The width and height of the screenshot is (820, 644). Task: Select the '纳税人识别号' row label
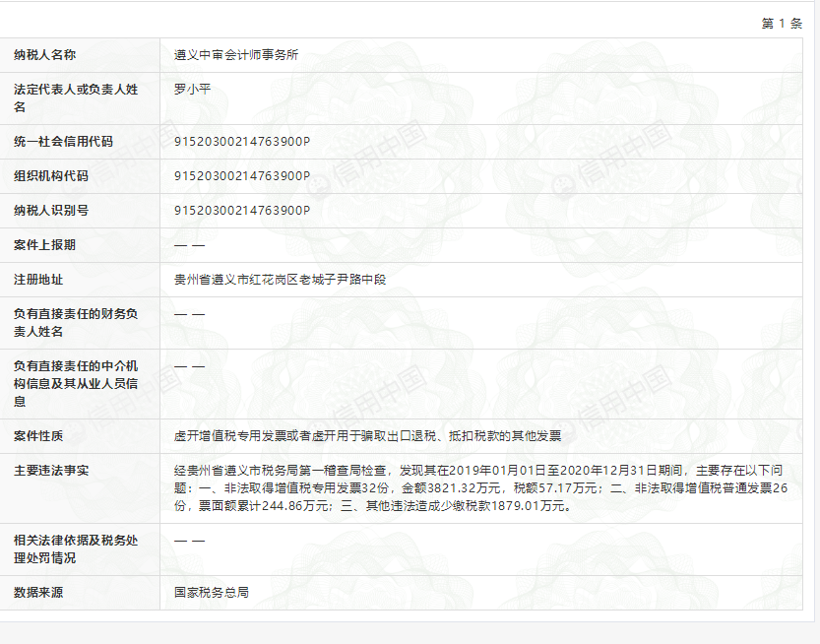pos(51,211)
